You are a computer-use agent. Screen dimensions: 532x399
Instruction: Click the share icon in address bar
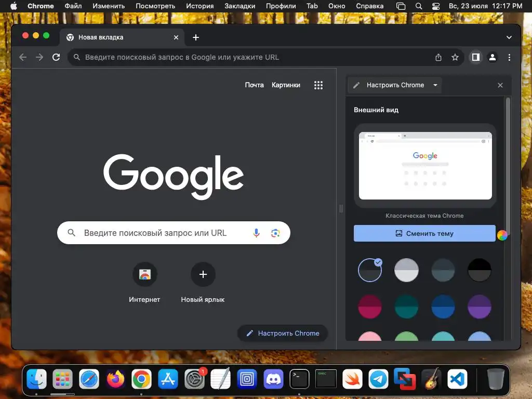pyautogui.click(x=438, y=57)
